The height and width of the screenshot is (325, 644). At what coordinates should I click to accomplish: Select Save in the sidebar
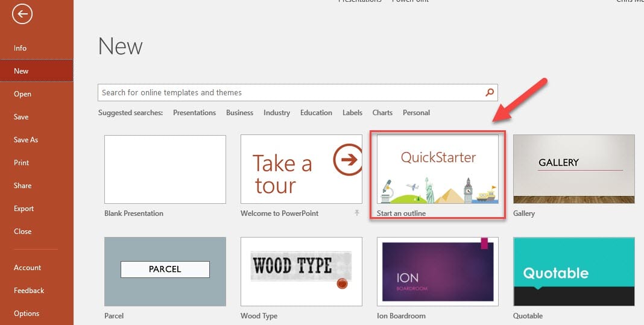tap(21, 117)
